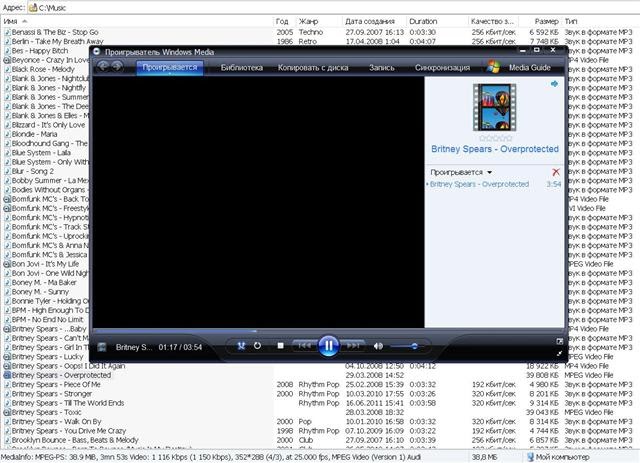Pause playback with the round blue button
Image resolution: width=640 pixels, height=463 pixels.
(x=328, y=346)
